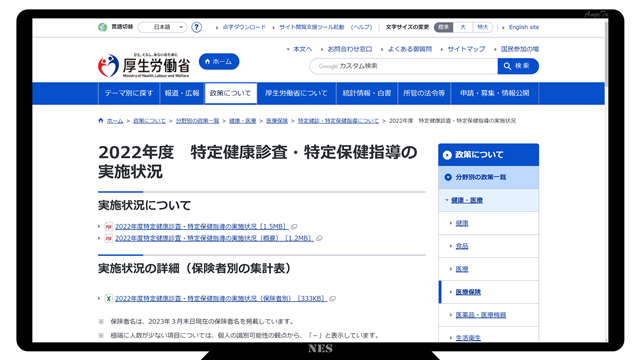Go to breadcrumb 政策について link

(x=149, y=121)
